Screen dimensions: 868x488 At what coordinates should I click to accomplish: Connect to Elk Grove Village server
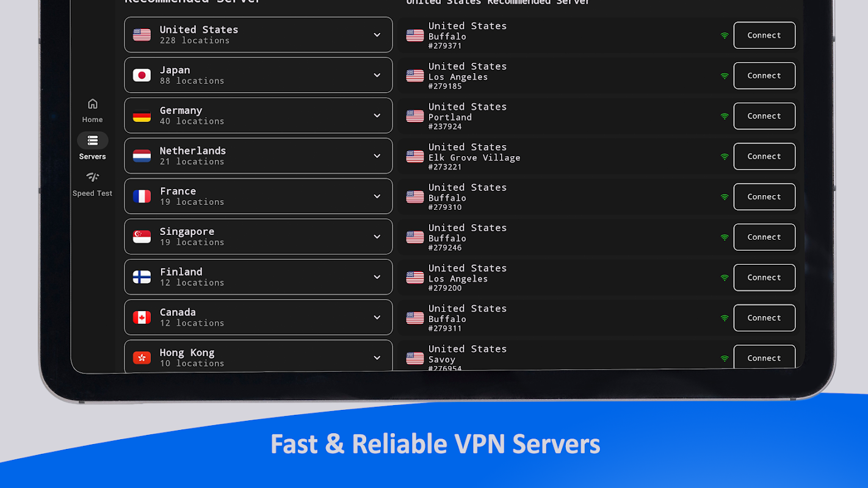coord(764,156)
